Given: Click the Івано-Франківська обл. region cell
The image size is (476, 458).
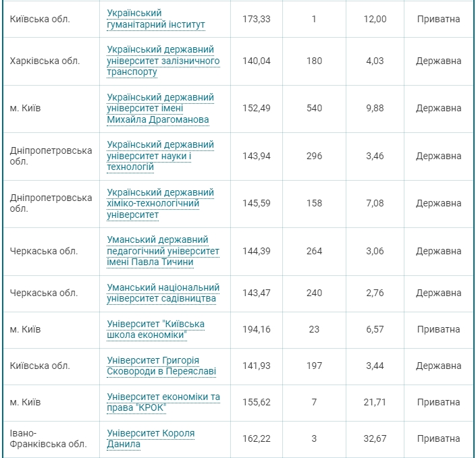Looking at the screenshot, I should point(48,438).
